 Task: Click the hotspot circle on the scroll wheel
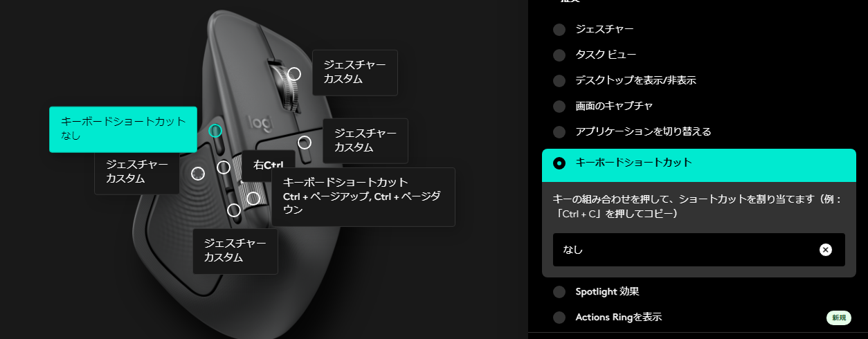[294, 73]
